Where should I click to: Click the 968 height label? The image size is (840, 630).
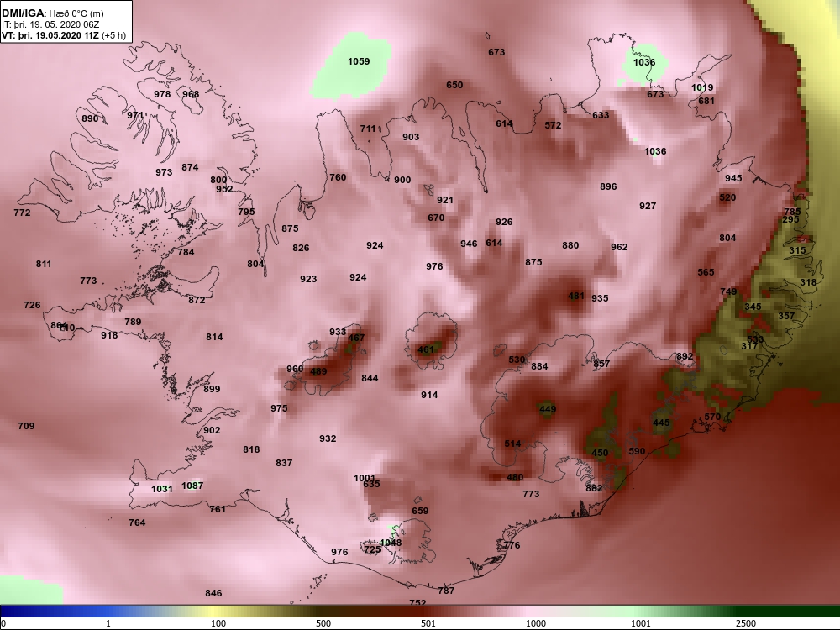[191, 94]
